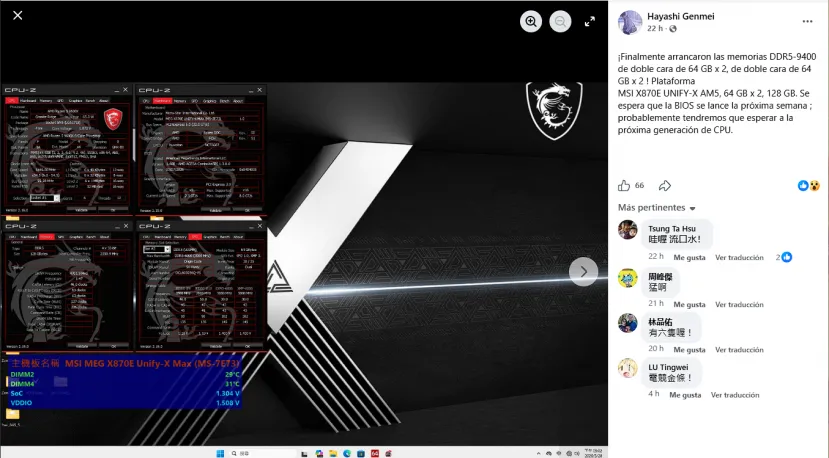
Task: Zoom in on the photo
Action: pos(531,21)
